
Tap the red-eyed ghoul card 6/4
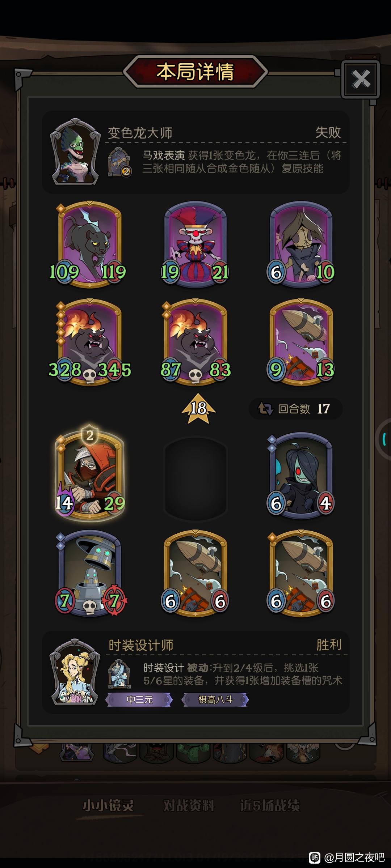tap(301, 476)
